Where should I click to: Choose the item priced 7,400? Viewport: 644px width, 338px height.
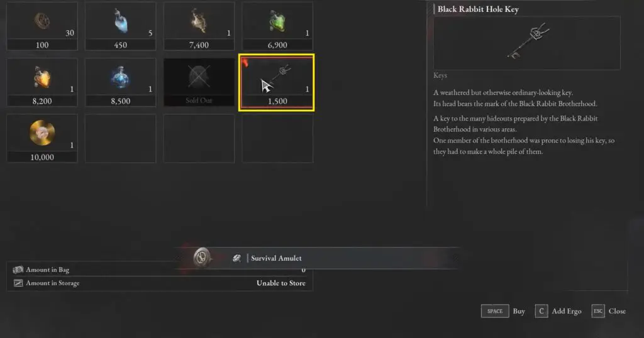pyautogui.click(x=199, y=26)
